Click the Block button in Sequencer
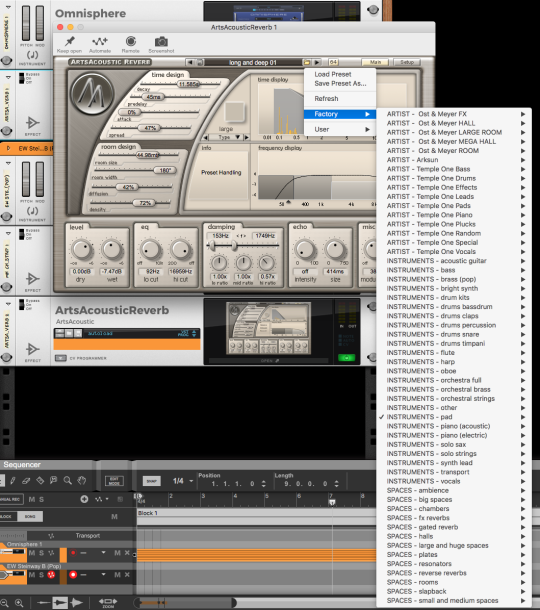 coord(8,517)
